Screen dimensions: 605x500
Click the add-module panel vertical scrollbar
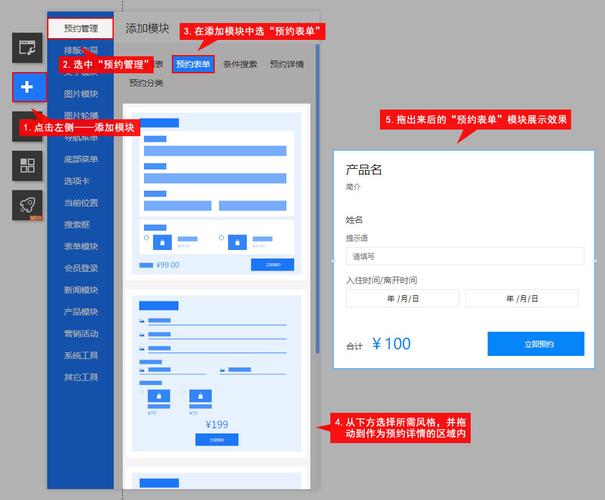[318, 199]
